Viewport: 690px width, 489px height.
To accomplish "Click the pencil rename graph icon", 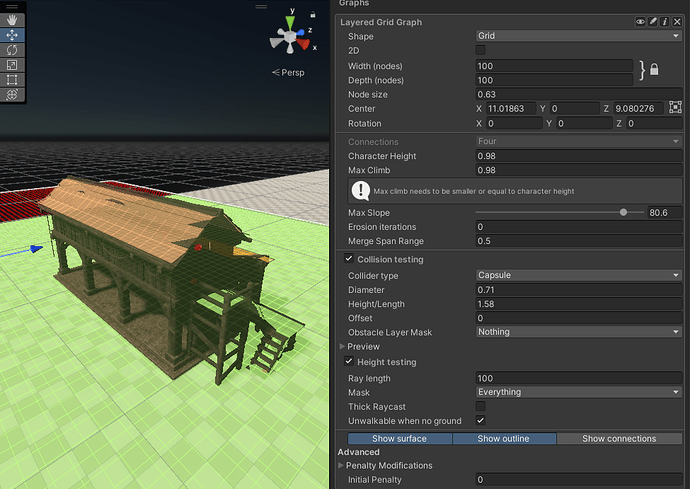I will coord(653,22).
